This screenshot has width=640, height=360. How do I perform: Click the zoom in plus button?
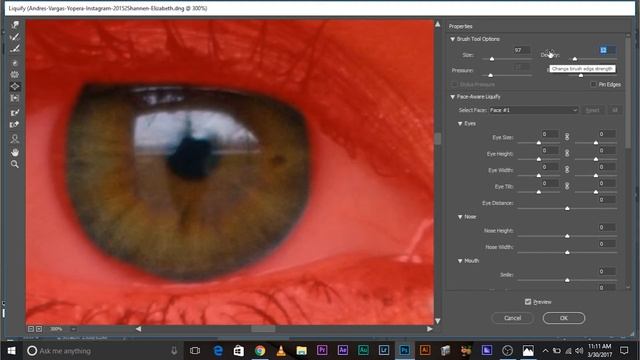pos(39,329)
